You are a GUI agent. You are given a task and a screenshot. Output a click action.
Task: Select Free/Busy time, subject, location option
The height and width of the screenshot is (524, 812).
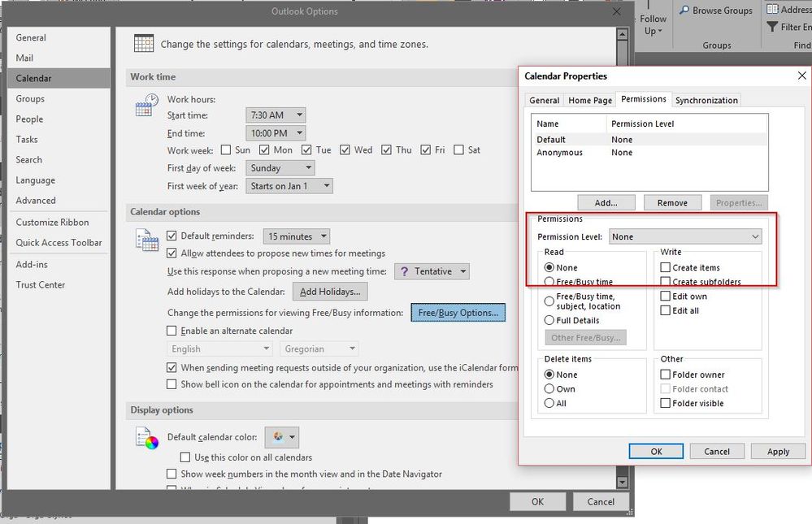coord(549,301)
